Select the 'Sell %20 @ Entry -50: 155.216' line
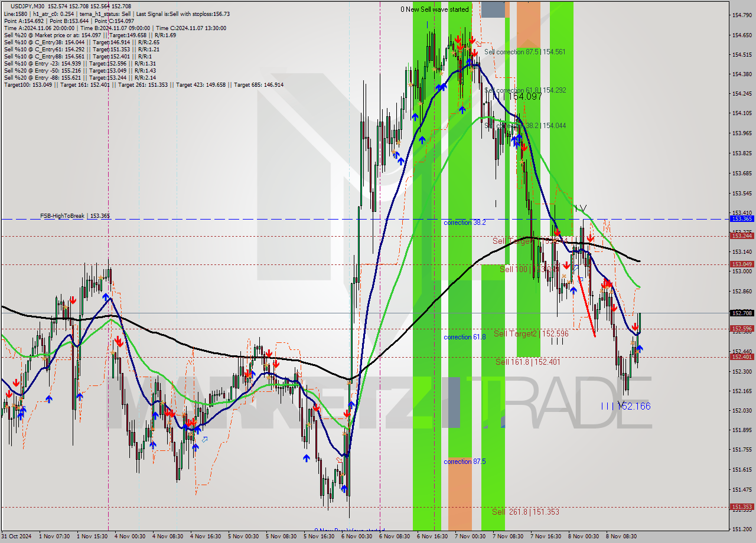Image resolution: width=756 pixels, height=543 pixels. [x=80, y=70]
